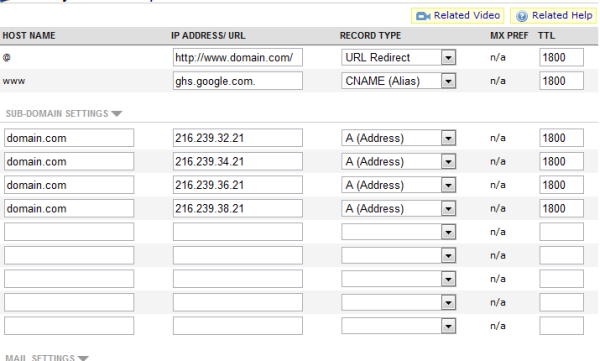This screenshot has height=361, width=600.
Task: Open the CNAME (Alias) record type dropdown
Action: point(398,81)
